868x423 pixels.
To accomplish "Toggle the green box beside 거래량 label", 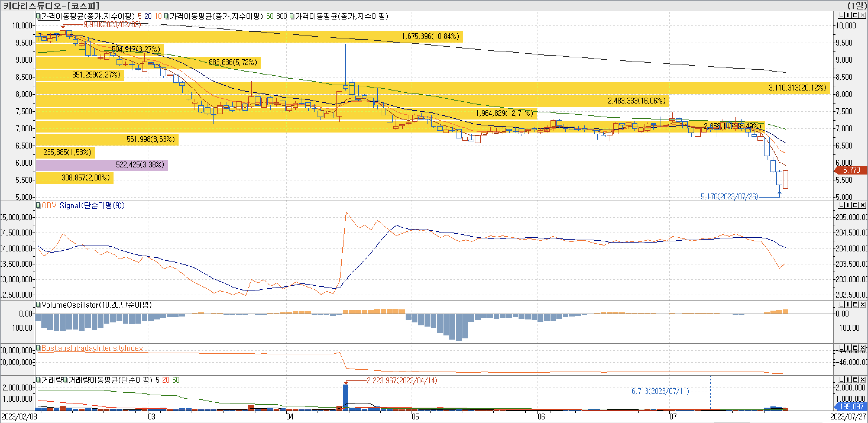I will click(x=38, y=380).
